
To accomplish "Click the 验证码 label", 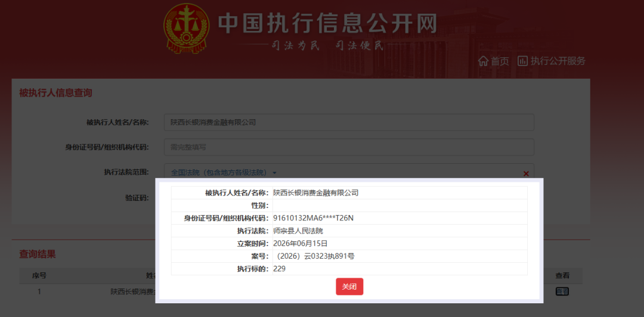I will pos(137,197).
